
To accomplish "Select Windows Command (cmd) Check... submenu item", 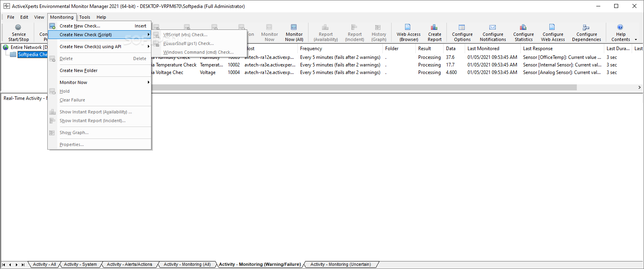I will (199, 52).
